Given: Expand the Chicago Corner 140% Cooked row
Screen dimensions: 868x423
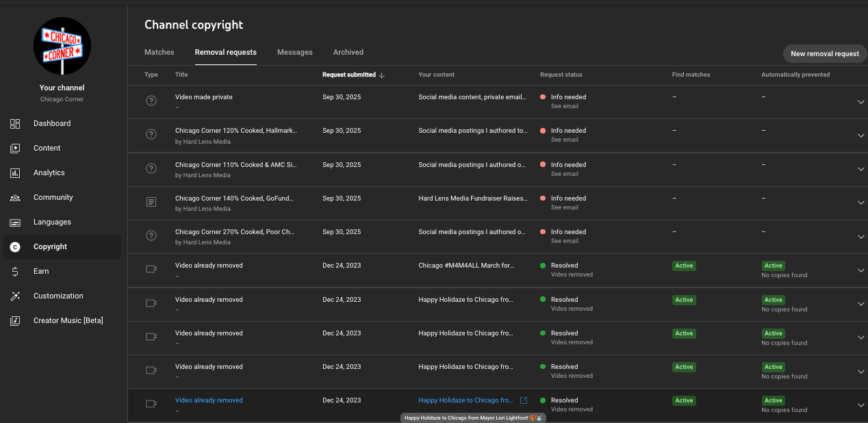Looking at the screenshot, I should click(860, 203).
